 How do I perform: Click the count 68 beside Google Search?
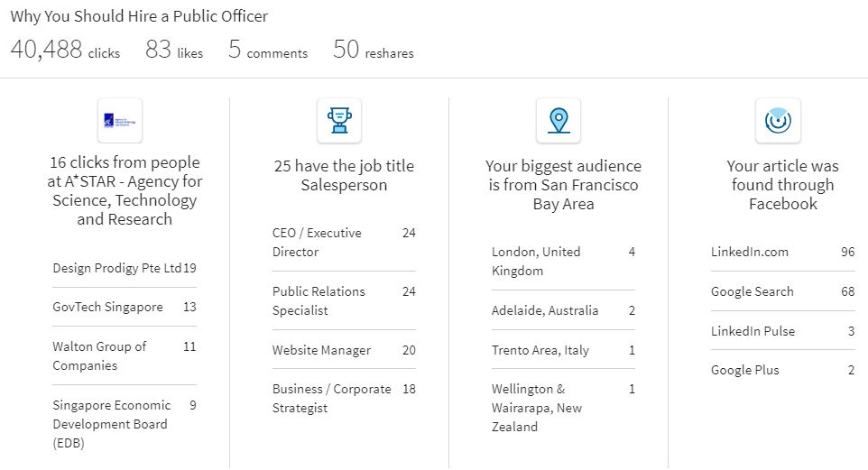click(847, 291)
